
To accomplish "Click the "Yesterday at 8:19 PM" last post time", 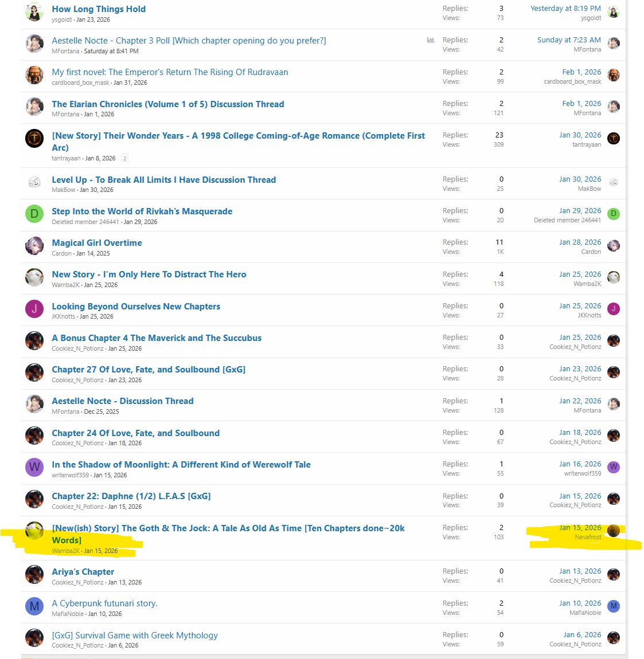I will pos(565,9).
